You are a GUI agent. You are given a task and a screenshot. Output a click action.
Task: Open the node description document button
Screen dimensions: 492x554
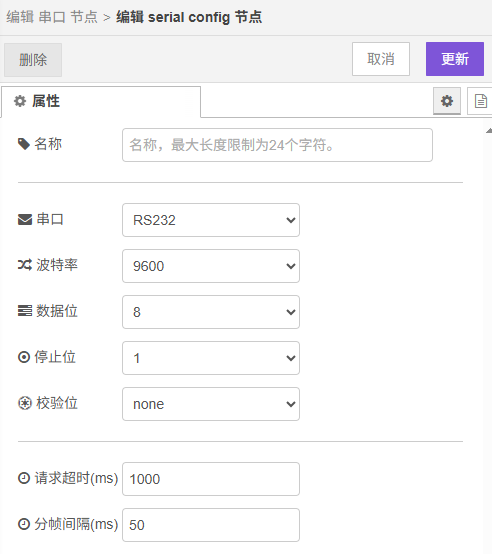pyautogui.click(x=480, y=101)
